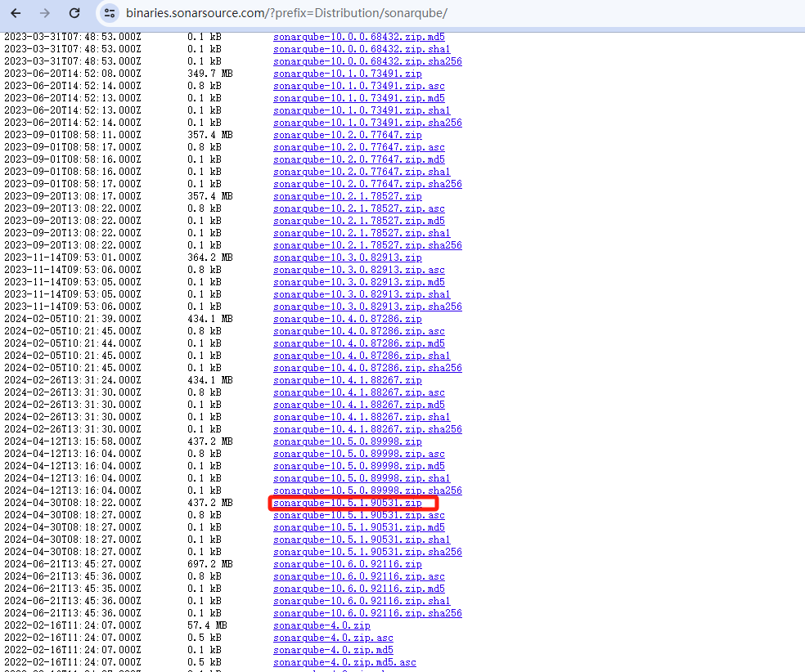Select the 697.2 MB size text
The width and height of the screenshot is (805, 672).
pos(210,564)
